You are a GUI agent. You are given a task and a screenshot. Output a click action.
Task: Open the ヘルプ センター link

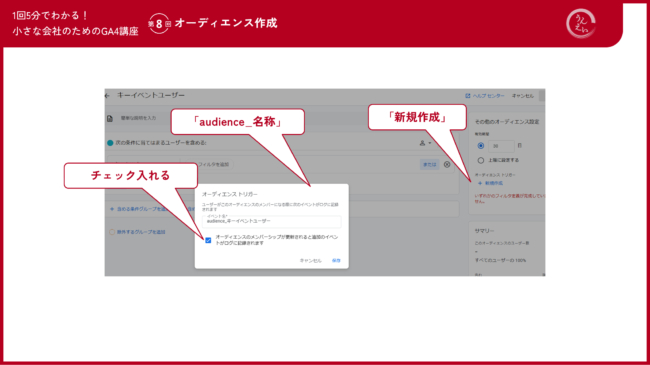tap(485, 96)
